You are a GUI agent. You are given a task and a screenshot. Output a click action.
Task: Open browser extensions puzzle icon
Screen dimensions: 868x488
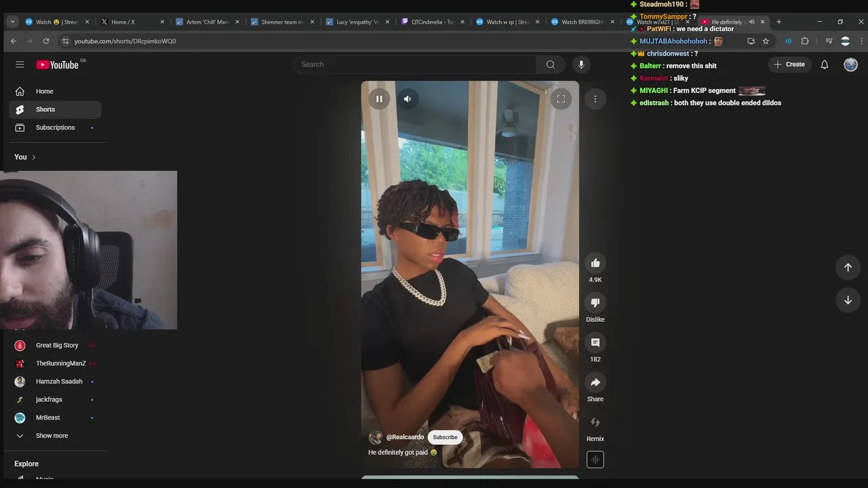tap(805, 41)
